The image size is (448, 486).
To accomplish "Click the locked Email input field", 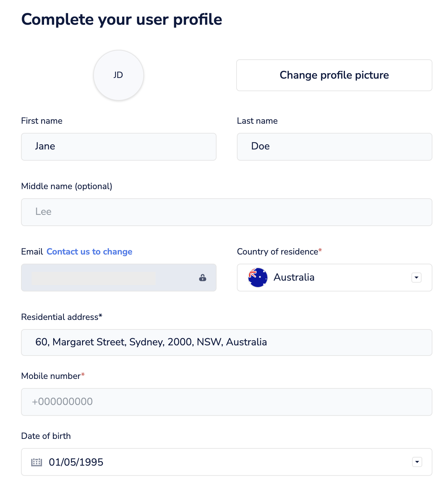I will [x=112, y=278].
